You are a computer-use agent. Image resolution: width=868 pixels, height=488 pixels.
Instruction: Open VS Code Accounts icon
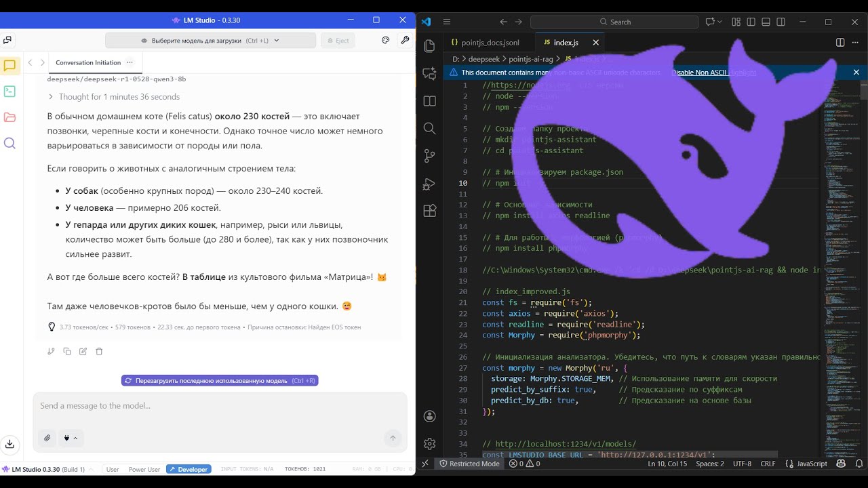click(429, 416)
